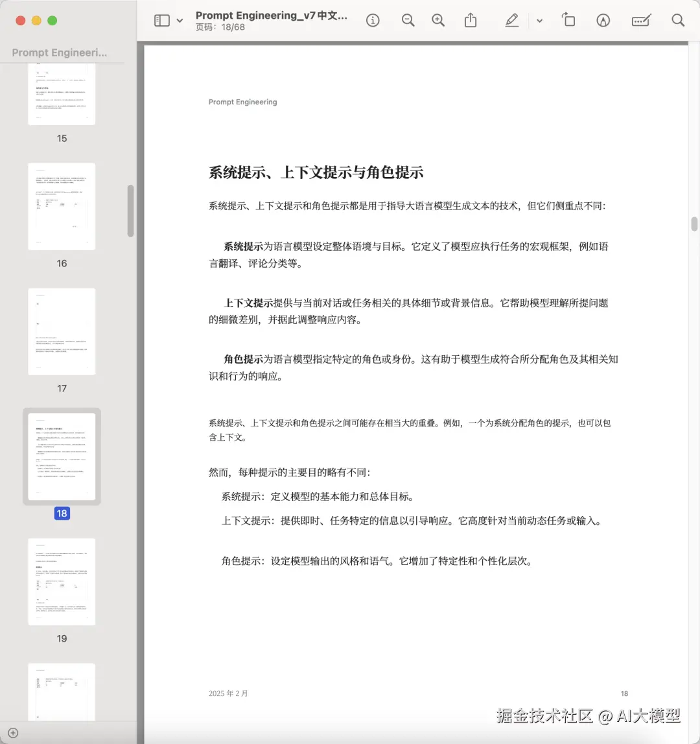Open search in the document
This screenshot has height=744, width=700.
click(678, 20)
